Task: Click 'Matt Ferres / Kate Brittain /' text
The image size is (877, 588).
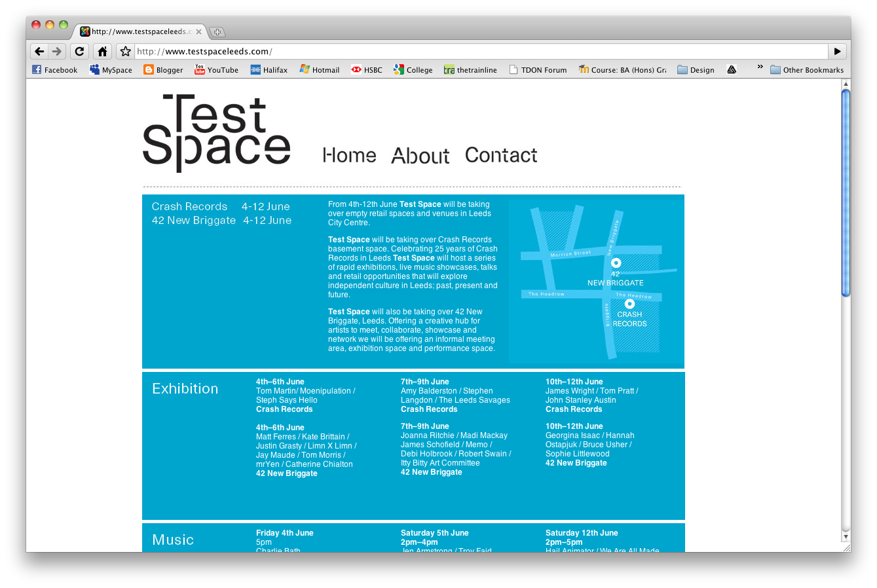Action: (303, 437)
